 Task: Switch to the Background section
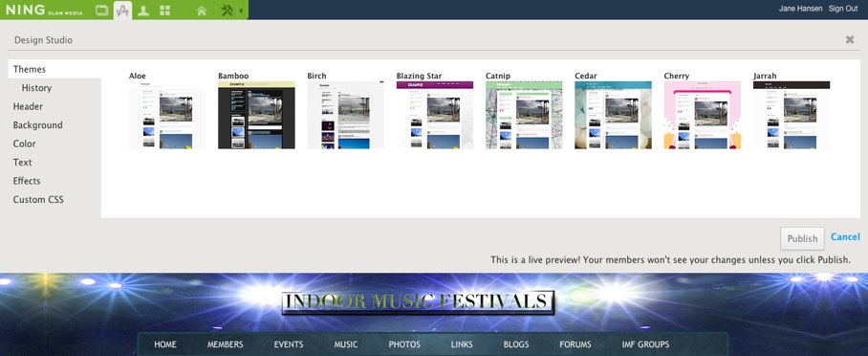(x=37, y=124)
